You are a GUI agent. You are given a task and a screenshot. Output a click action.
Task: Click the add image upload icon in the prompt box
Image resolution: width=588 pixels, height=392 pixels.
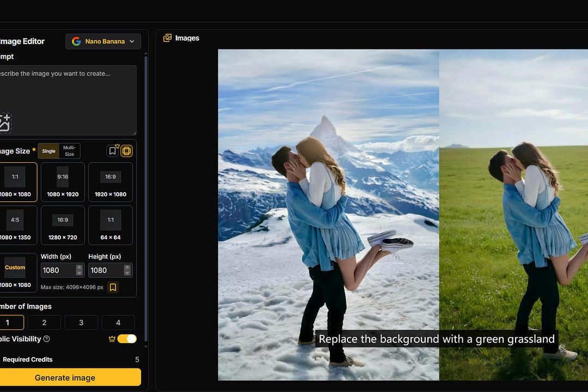[x=5, y=123]
